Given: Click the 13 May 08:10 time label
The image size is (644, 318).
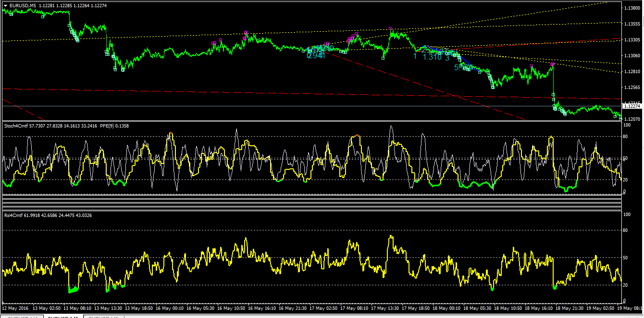Looking at the screenshot, I should (x=77, y=307).
